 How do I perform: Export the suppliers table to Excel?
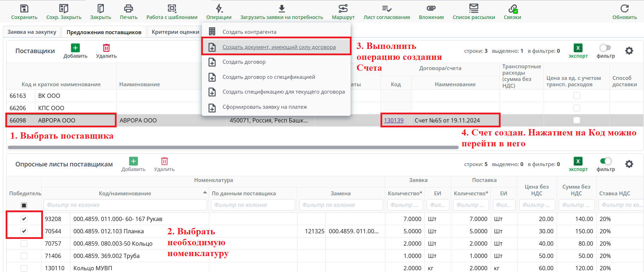(578, 48)
